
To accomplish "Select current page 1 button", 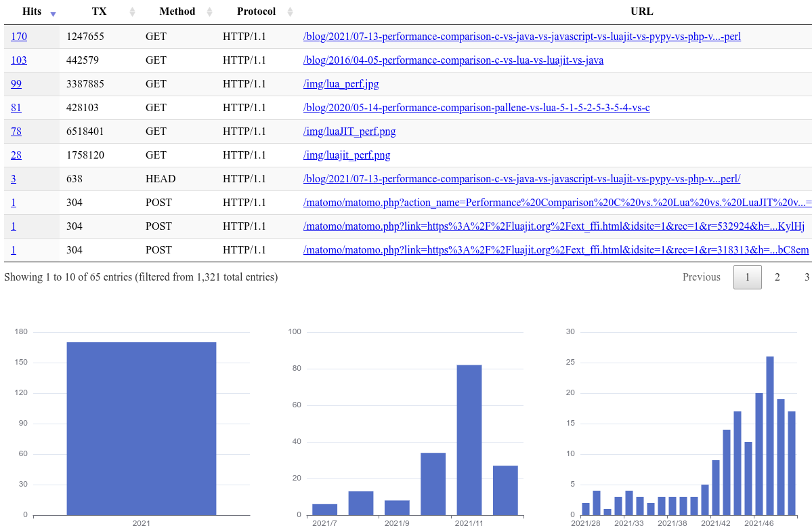I will coord(747,277).
